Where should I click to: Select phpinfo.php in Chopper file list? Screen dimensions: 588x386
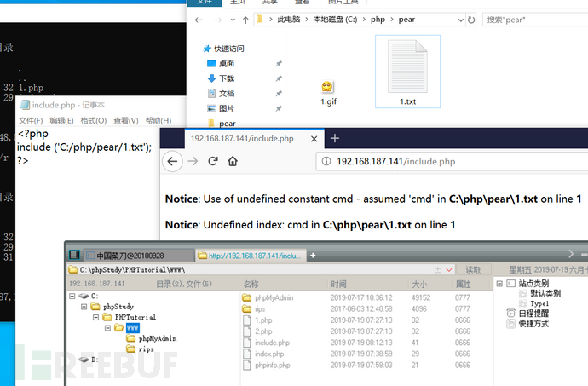click(x=272, y=365)
